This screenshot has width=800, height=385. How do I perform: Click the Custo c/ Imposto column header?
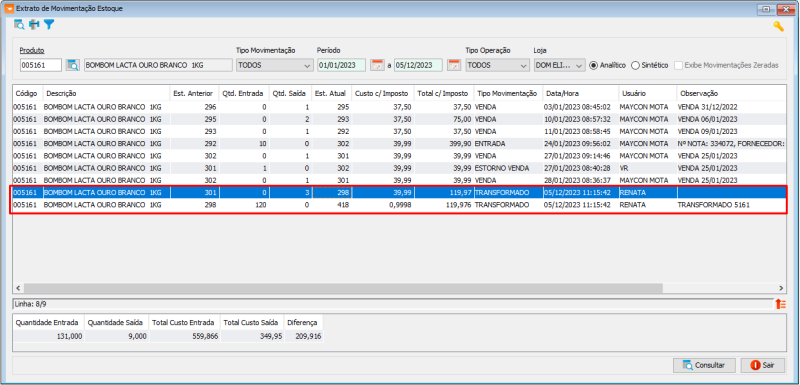383,93
